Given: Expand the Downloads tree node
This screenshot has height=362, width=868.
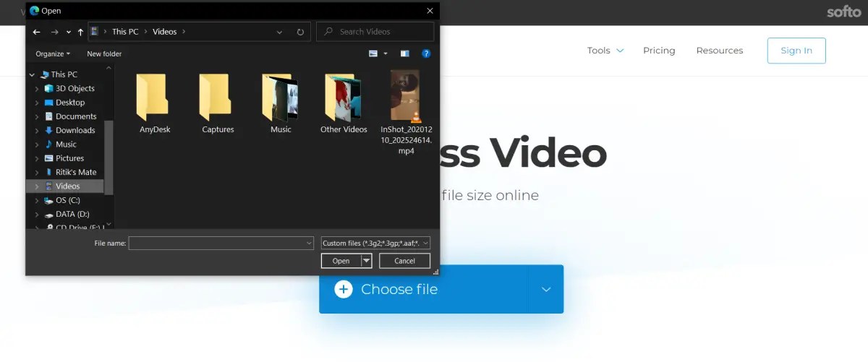Looking at the screenshot, I should [37, 130].
